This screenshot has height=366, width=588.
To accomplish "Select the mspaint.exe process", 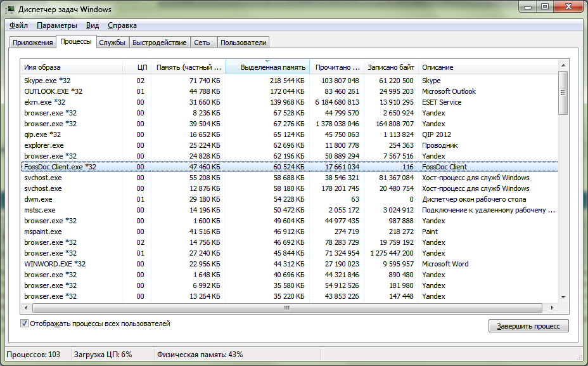I will tap(289, 232).
